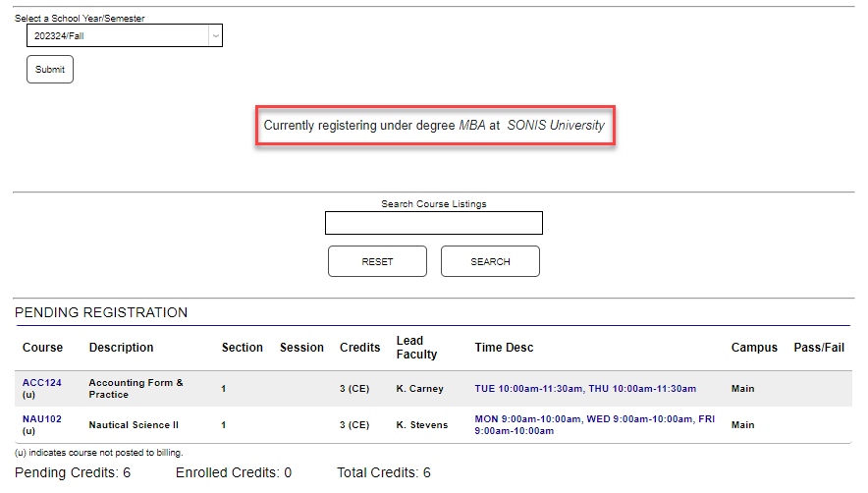Click the ACC124 time description link

click(585, 389)
